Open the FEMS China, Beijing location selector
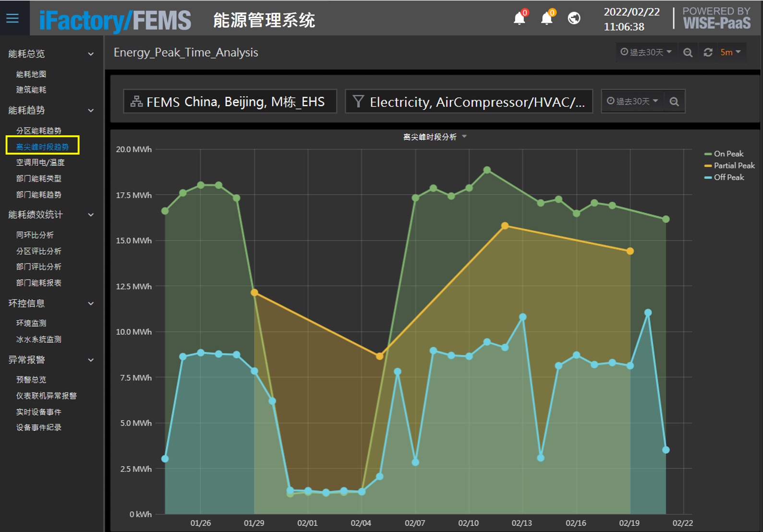Image resolution: width=763 pixels, height=532 pixels. (230, 101)
